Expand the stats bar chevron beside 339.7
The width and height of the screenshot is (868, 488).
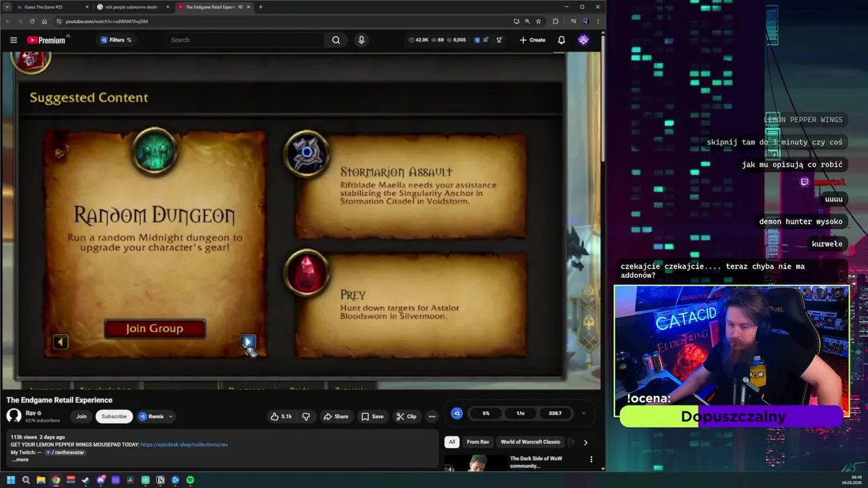click(x=583, y=413)
